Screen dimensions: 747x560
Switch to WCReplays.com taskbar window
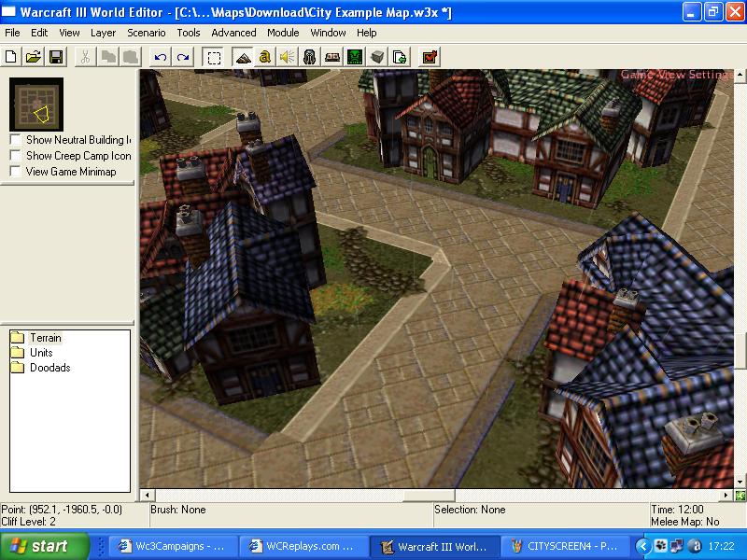303,546
